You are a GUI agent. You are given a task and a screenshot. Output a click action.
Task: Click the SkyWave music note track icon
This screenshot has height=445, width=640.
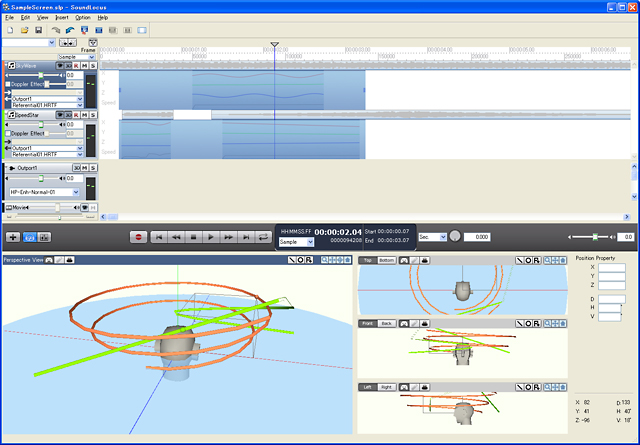pyautogui.click(x=12, y=66)
